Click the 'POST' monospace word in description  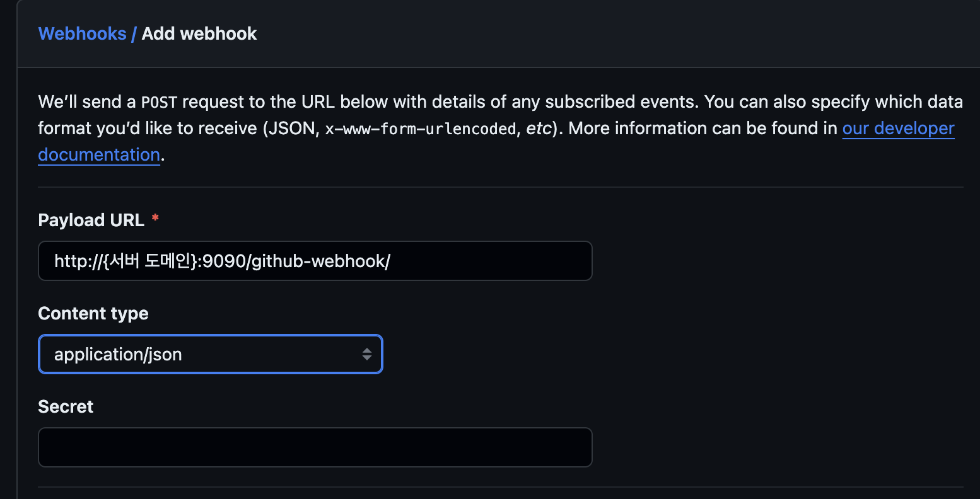[x=159, y=103]
